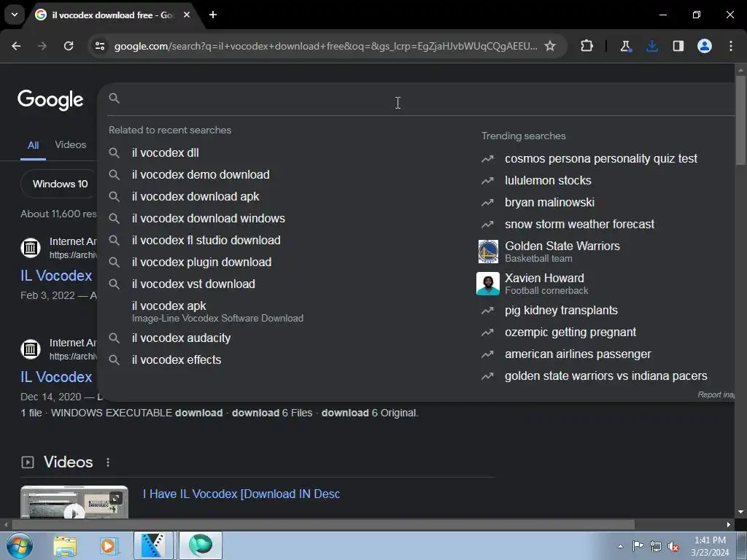Open trending search bryan malinowski

pyautogui.click(x=549, y=203)
